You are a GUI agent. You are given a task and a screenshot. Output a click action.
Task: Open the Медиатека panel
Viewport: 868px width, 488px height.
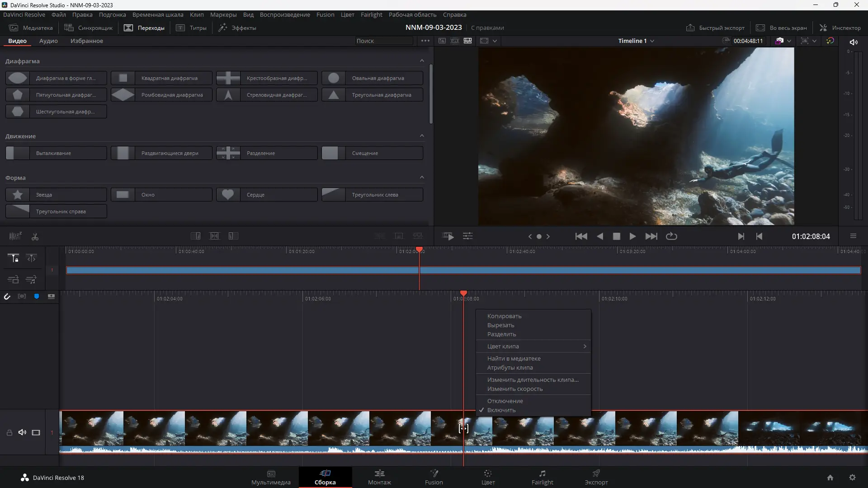click(x=30, y=28)
